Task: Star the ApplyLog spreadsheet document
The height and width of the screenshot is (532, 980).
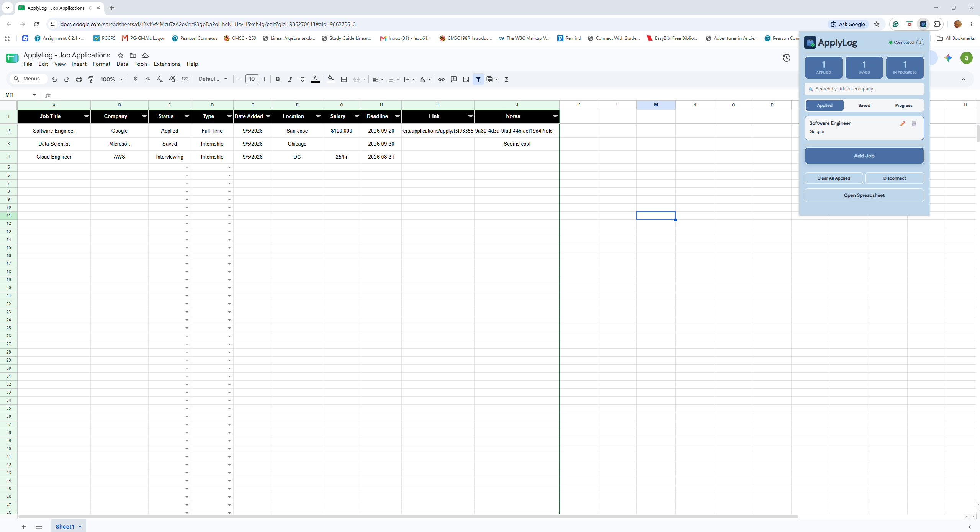Action: [121, 56]
